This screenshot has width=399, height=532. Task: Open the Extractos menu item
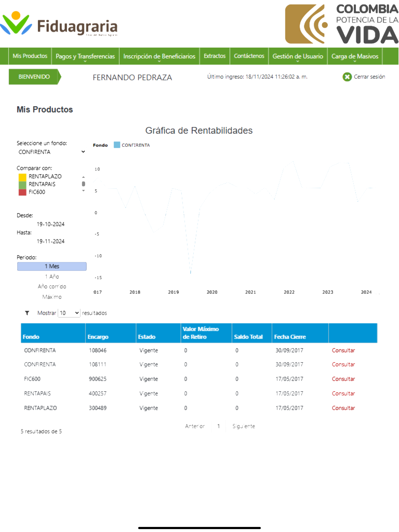pos(215,56)
